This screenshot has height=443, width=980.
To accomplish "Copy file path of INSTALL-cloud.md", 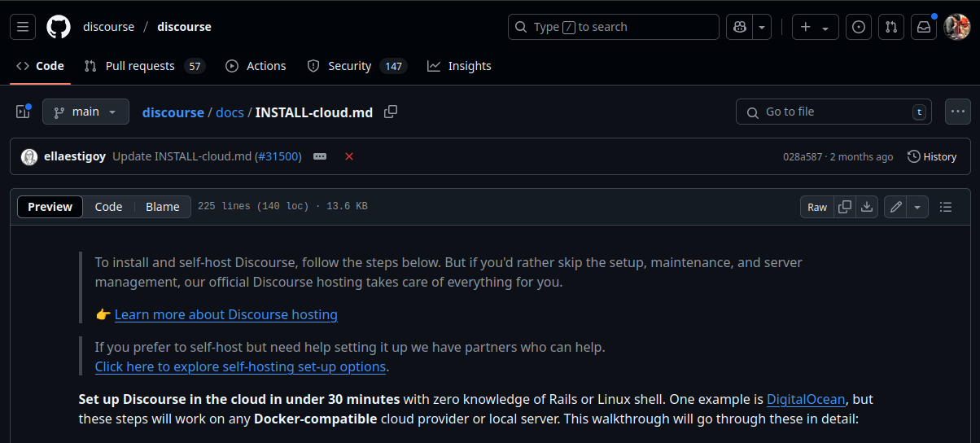I will click(391, 112).
